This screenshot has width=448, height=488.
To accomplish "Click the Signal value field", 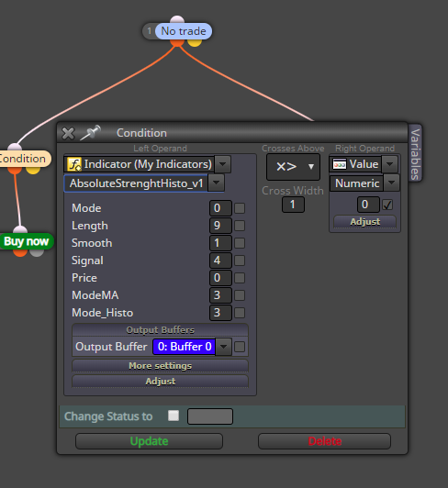I will coord(220,261).
